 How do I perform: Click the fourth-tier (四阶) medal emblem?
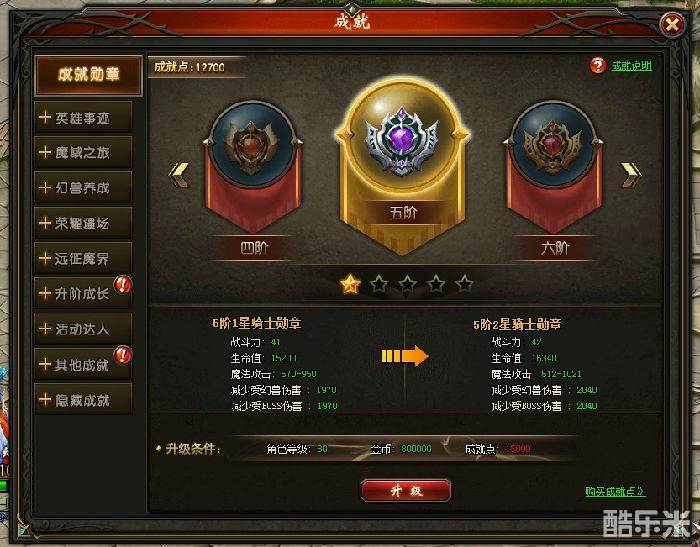[253, 165]
